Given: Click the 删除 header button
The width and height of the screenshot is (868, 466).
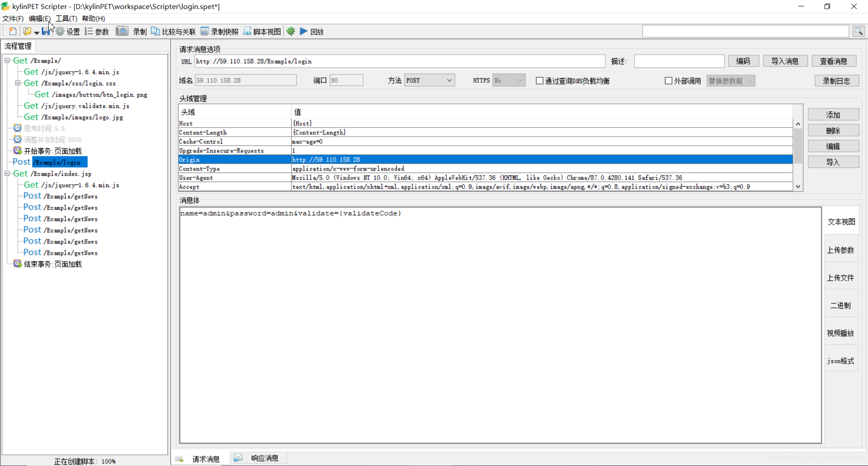Looking at the screenshot, I should pyautogui.click(x=833, y=131).
